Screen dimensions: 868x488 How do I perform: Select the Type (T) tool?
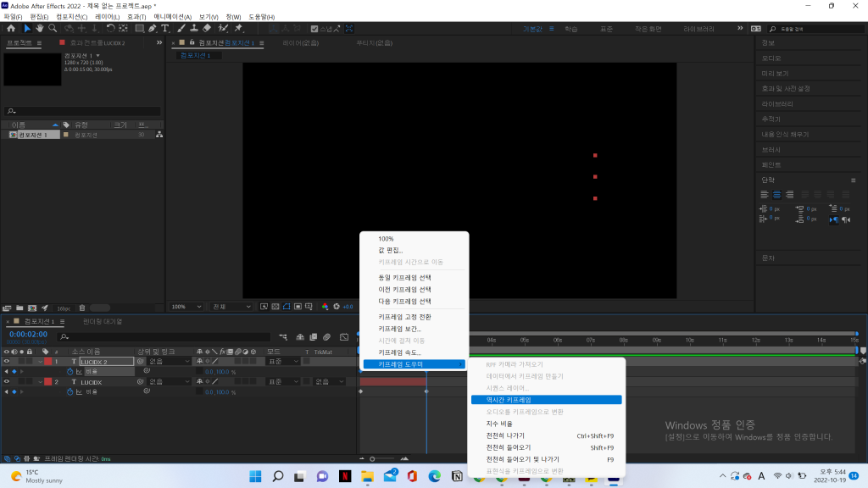[x=165, y=28]
